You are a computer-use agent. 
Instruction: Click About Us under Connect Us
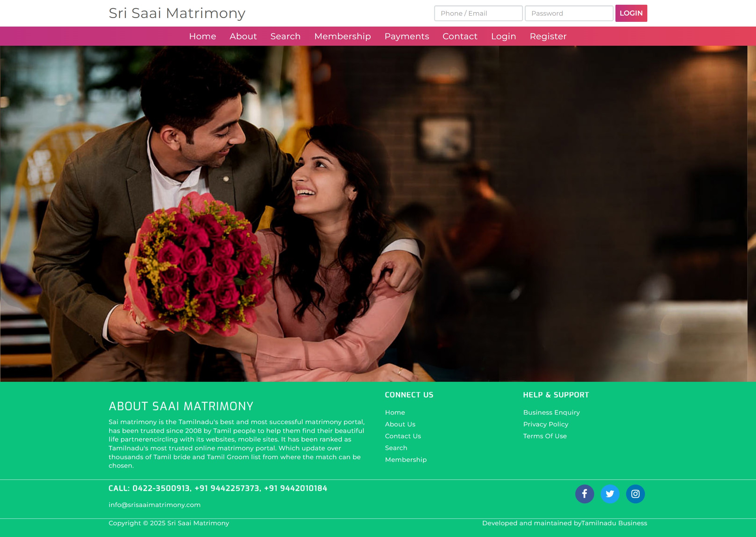pos(400,424)
